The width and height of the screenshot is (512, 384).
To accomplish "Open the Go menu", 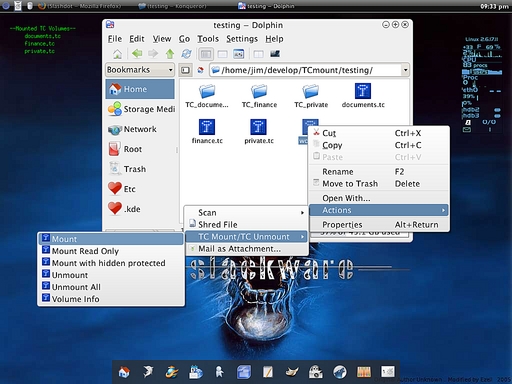I will tap(184, 39).
